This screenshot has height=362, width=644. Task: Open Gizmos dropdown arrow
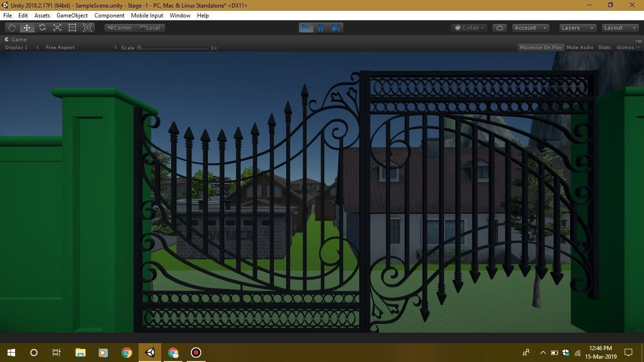click(x=638, y=47)
